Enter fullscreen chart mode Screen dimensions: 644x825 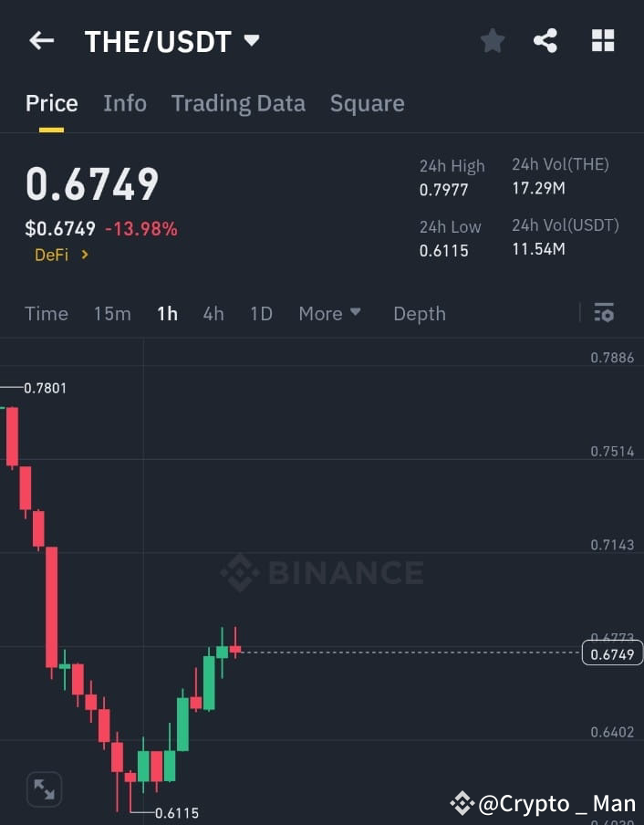44,790
